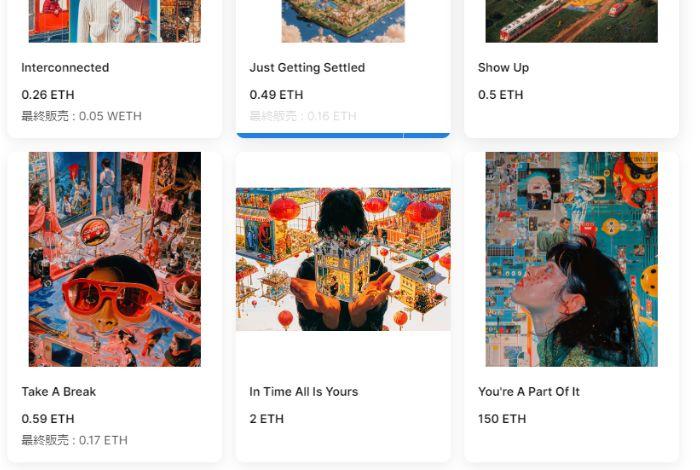Select the Just Getting Settled title
The width and height of the screenshot is (700, 470).
pos(307,67)
